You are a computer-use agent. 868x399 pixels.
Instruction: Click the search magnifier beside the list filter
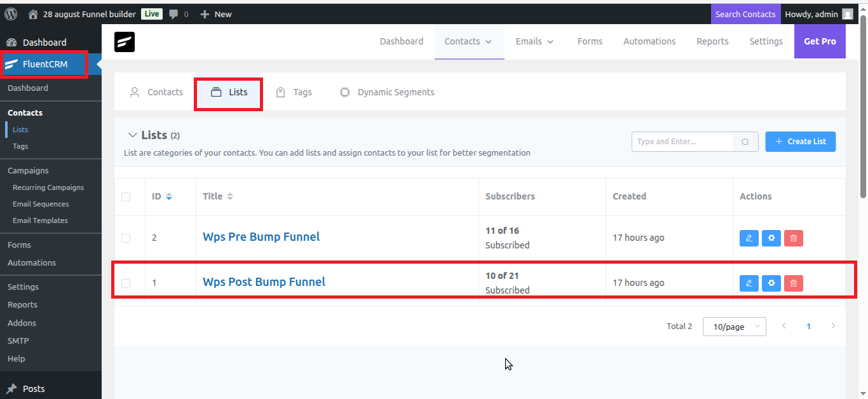[x=745, y=141]
